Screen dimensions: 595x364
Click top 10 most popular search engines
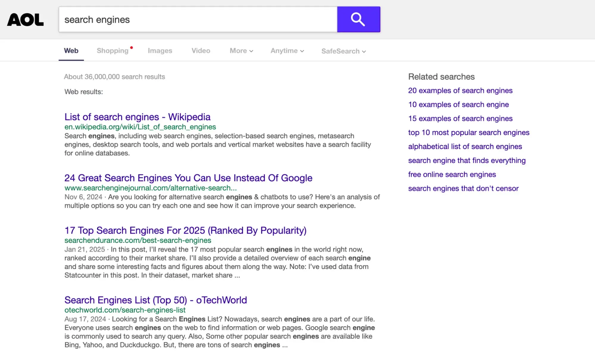[469, 132]
